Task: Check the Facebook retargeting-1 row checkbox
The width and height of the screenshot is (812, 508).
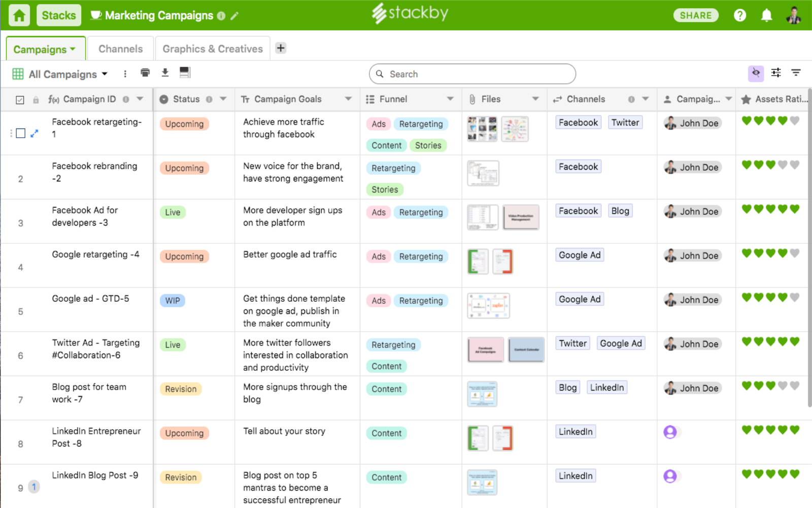Action: [21, 134]
